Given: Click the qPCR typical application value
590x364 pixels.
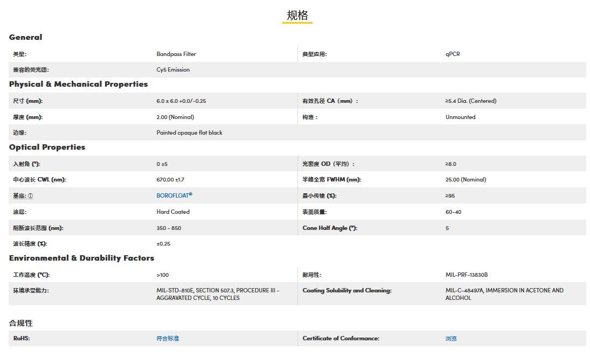Looking at the screenshot, I should tap(453, 54).
